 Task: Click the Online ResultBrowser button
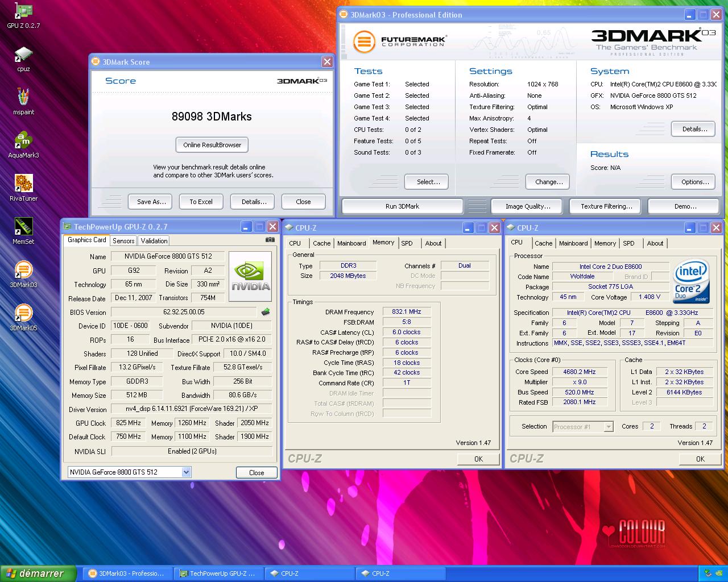pos(212,145)
